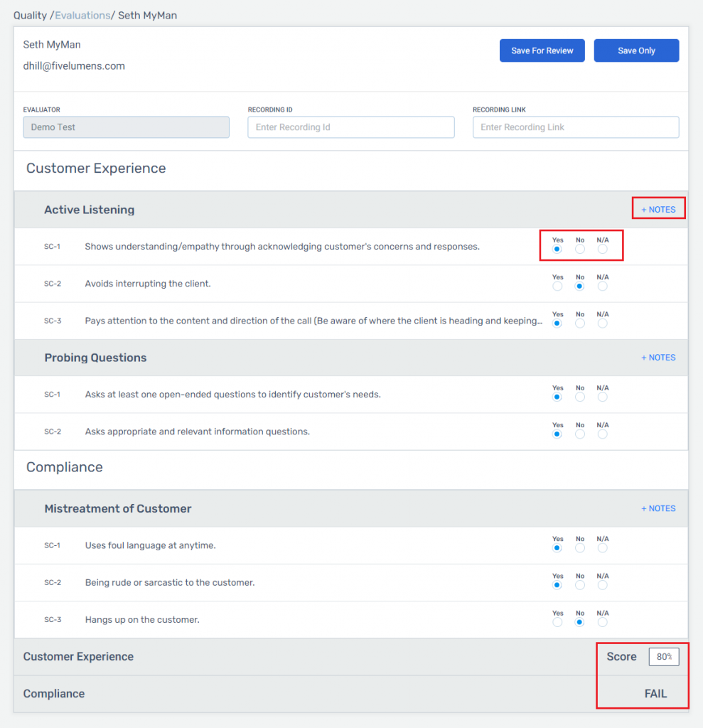Click the Evaluator Demo Test field
703x728 pixels.
pyautogui.click(x=127, y=127)
